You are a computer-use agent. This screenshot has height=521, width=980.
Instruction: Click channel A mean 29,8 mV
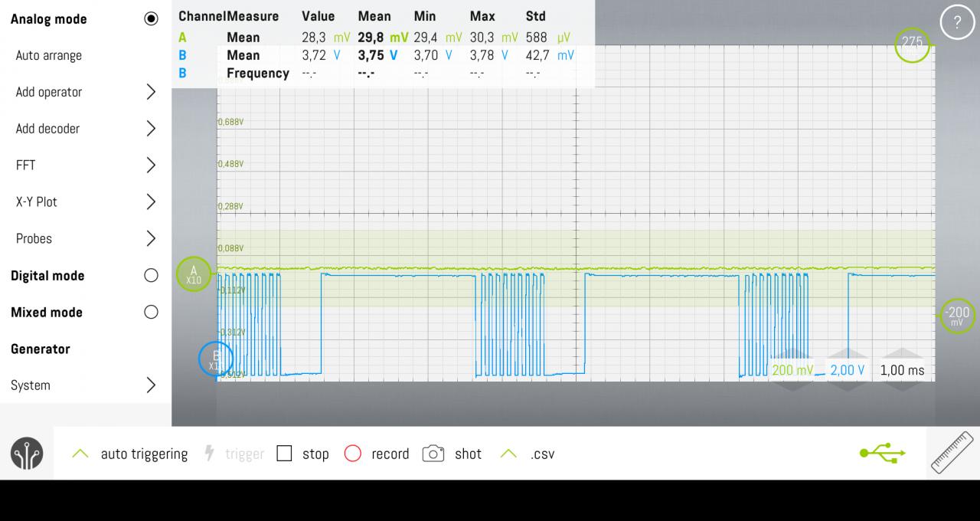point(383,37)
